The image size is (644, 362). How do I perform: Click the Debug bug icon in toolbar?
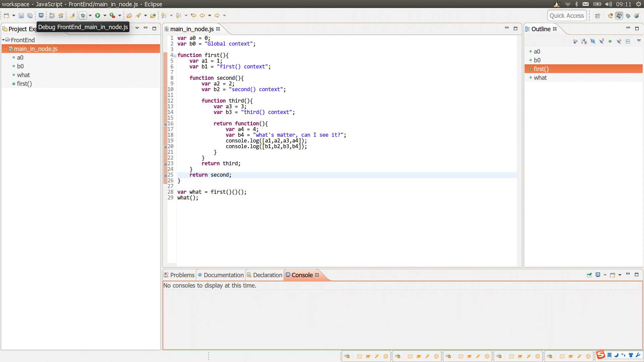pos(83,15)
